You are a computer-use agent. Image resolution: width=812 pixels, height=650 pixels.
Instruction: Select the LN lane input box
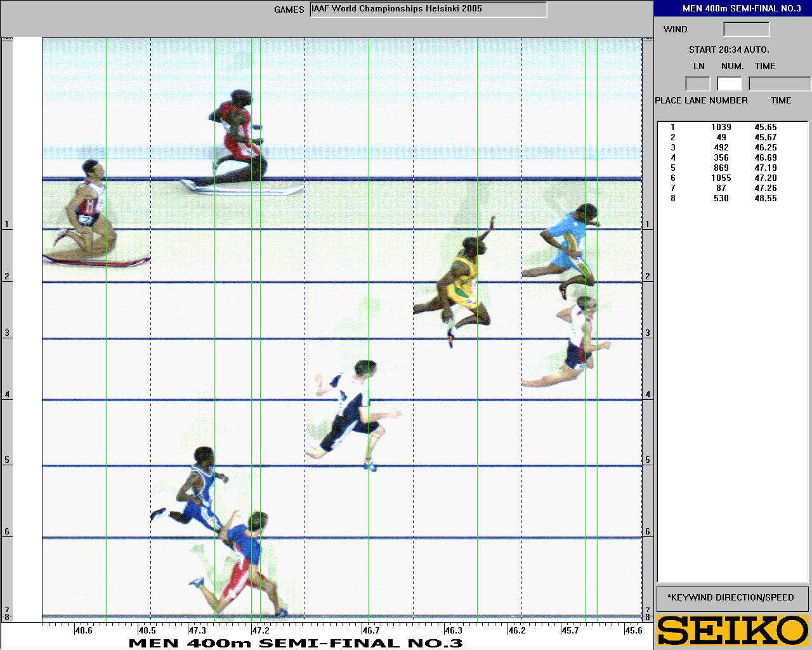697,84
